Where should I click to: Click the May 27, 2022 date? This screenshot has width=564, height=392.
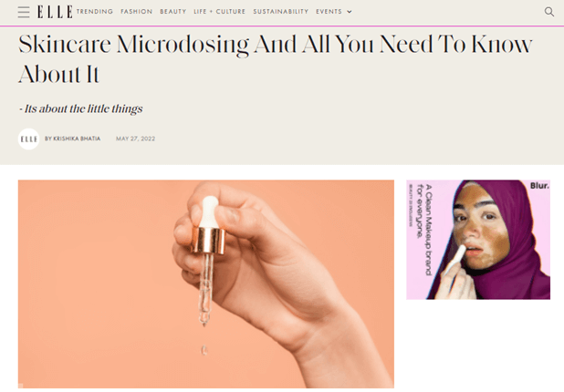[136, 139]
